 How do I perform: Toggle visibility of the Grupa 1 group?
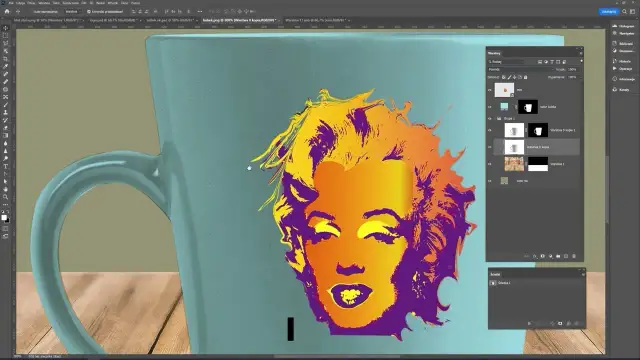490,119
